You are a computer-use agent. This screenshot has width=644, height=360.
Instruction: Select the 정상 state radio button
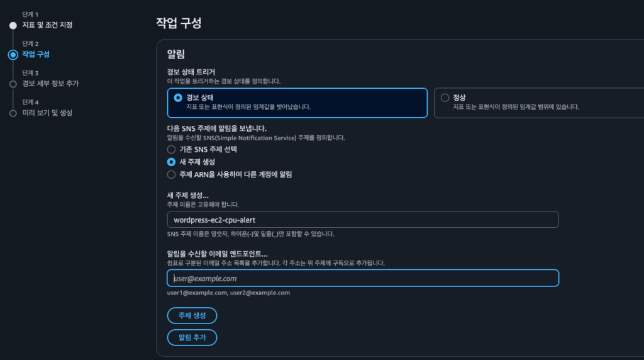(x=445, y=98)
